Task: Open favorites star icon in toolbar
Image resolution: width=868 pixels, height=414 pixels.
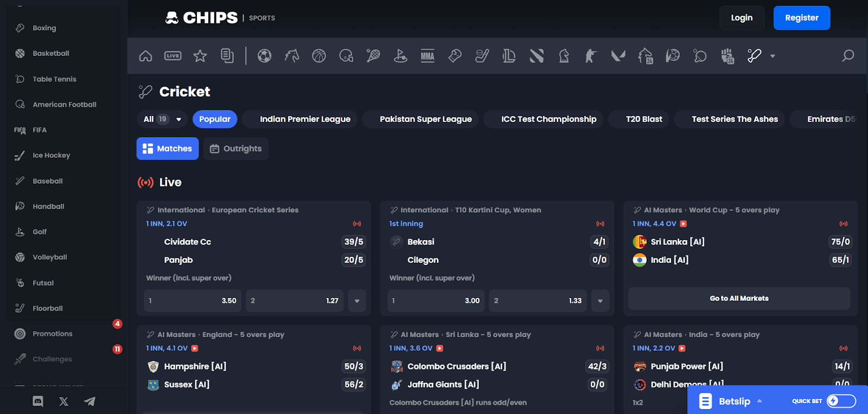Action: click(x=200, y=56)
